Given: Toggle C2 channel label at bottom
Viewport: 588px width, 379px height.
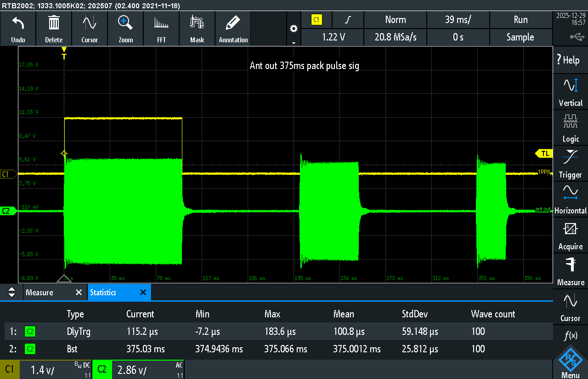Looking at the screenshot, I should pos(102,369).
